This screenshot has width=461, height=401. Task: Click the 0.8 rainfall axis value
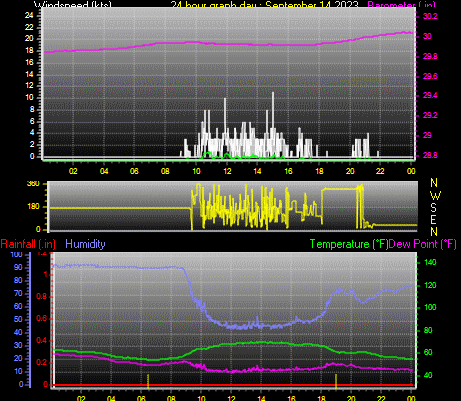(x=42, y=297)
